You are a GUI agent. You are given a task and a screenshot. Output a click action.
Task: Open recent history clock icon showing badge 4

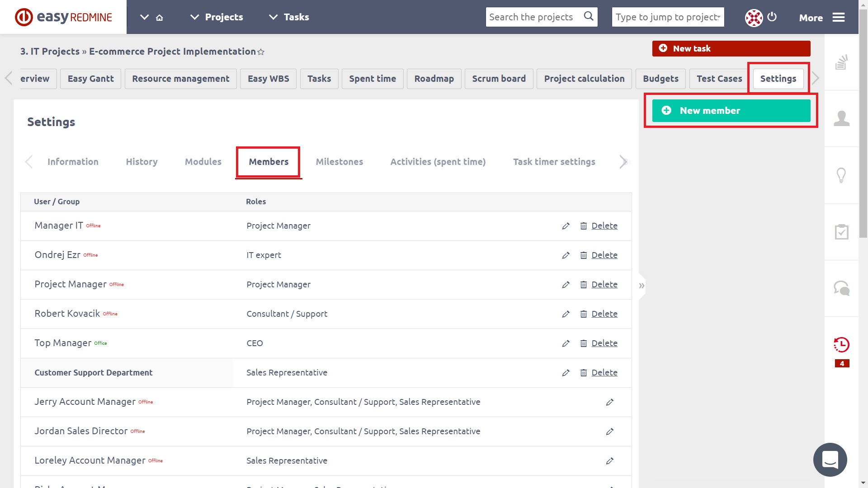click(841, 345)
